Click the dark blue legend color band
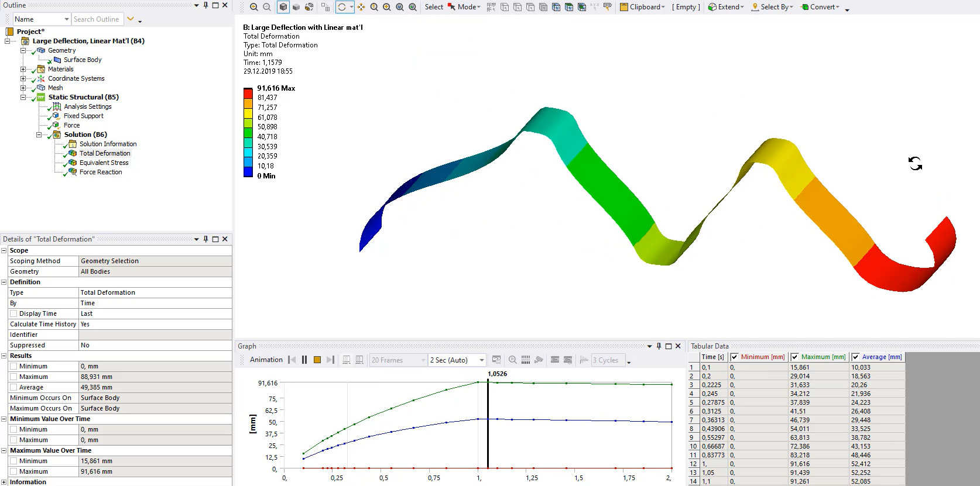This screenshot has height=486, width=980. point(248,172)
